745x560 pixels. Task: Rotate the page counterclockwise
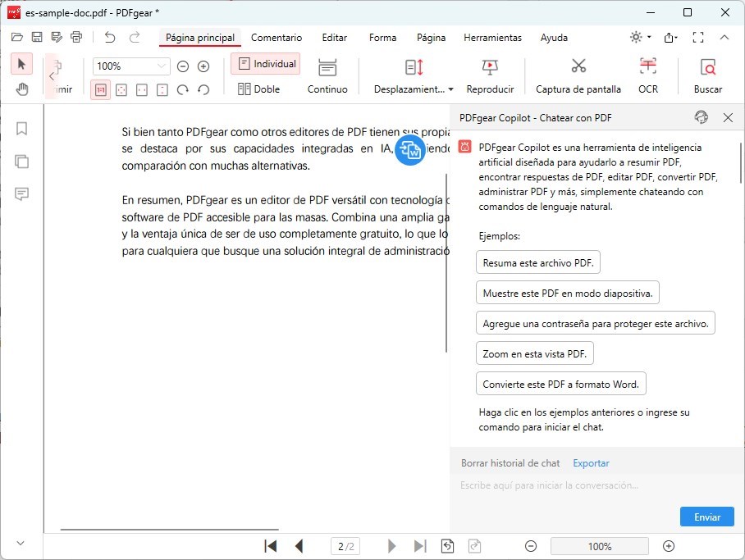point(203,89)
